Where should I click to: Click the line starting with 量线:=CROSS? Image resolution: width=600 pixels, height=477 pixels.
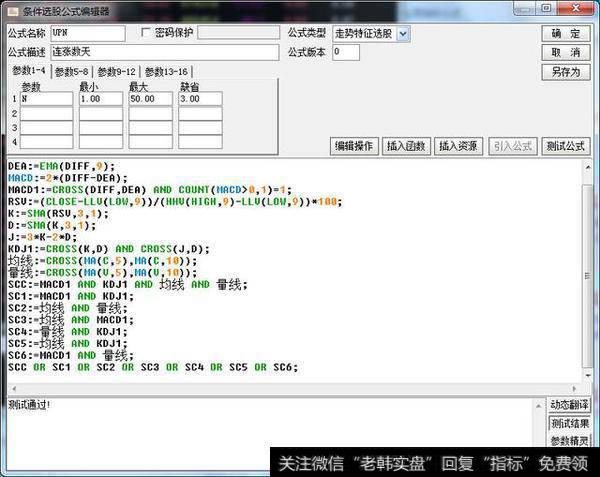(103, 273)
